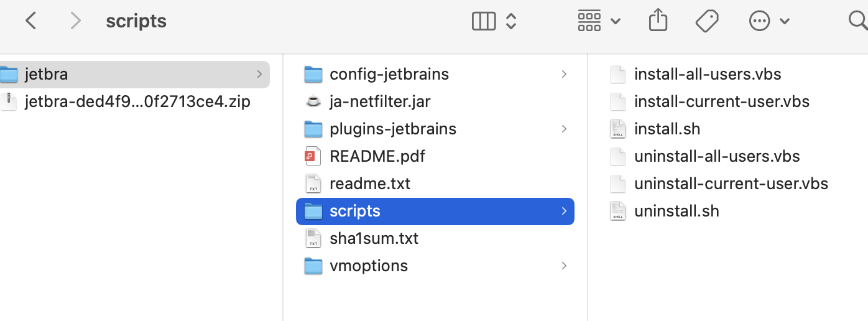Expand the vmoptions folder chevron
Image resolution: width=868 pixels, height=321 pixels.
[564, 266]
